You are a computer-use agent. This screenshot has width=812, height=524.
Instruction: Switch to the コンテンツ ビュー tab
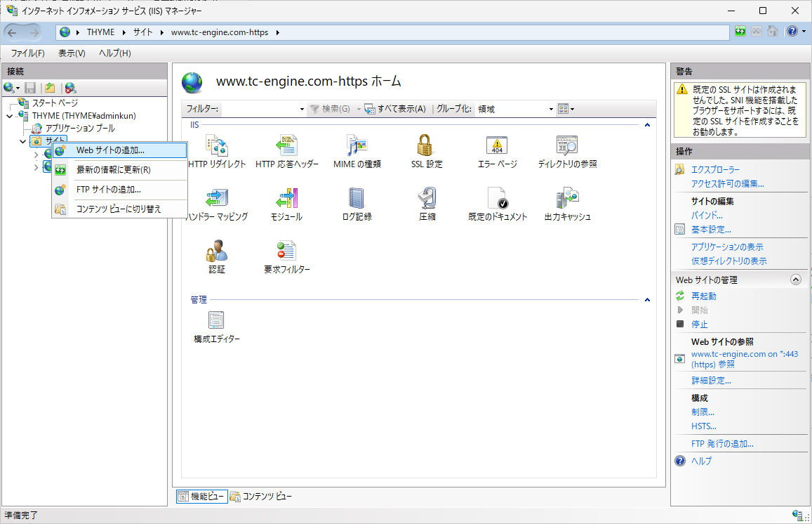(261, 497)
